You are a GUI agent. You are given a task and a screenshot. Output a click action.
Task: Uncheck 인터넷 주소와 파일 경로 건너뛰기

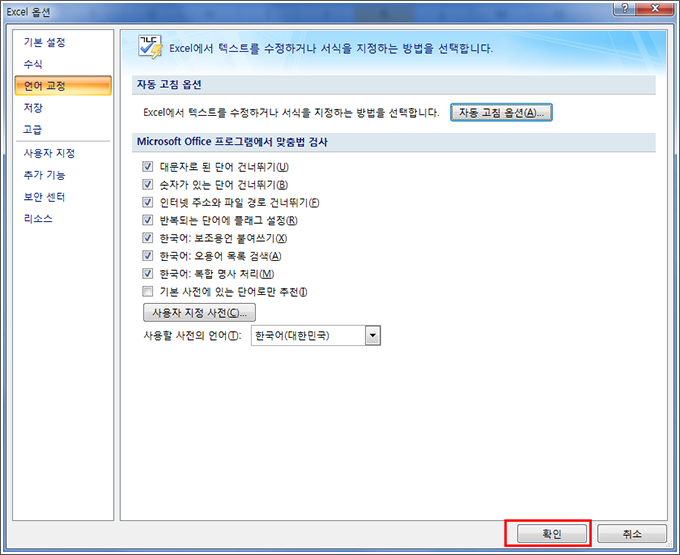[x=147, y=202]
